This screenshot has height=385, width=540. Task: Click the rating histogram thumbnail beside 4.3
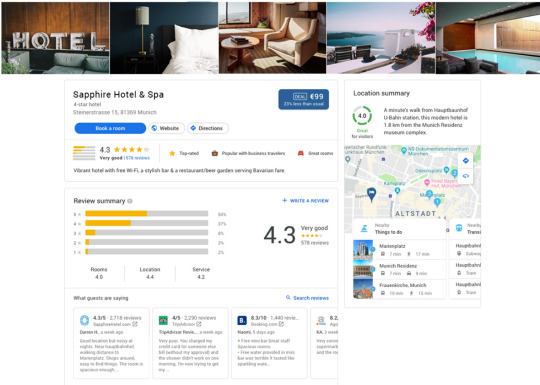[84, 153]
